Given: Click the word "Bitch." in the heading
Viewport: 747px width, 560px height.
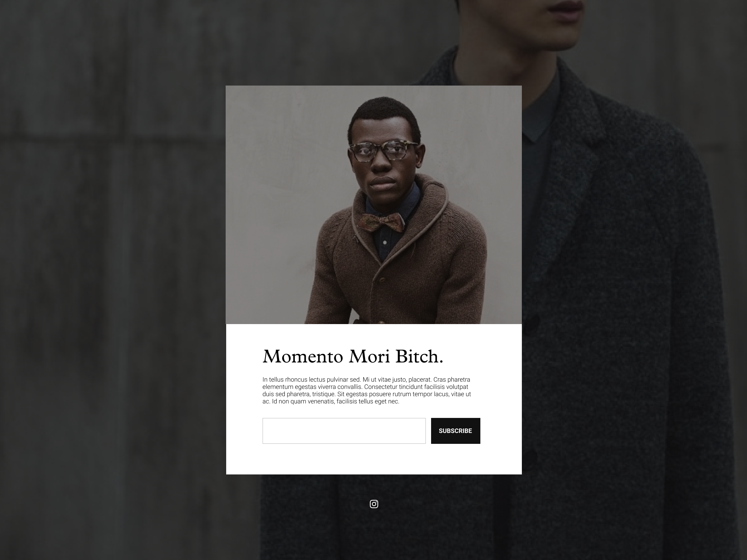Looking at the screenshot, I should click(x=419, y=356).
